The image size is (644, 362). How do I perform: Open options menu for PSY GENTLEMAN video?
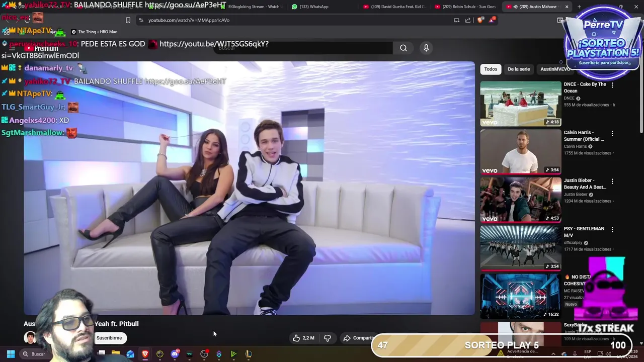[x=612, y=230]
